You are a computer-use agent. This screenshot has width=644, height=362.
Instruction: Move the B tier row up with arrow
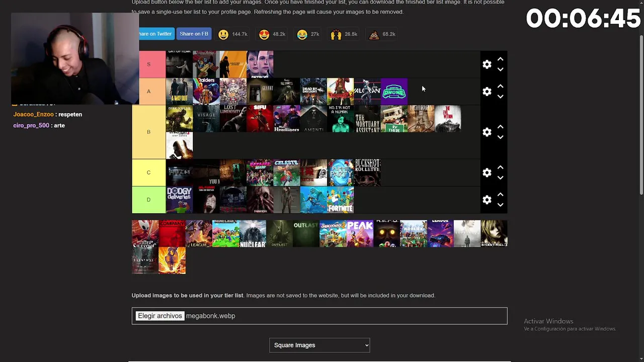pos(500,127)
